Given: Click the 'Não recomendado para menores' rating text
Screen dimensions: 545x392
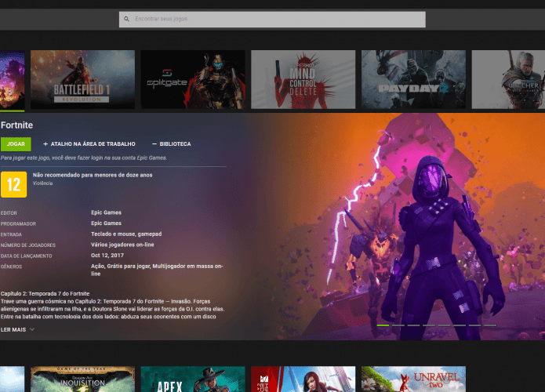Looking at the screenshot, I should [x=93, y=175].
